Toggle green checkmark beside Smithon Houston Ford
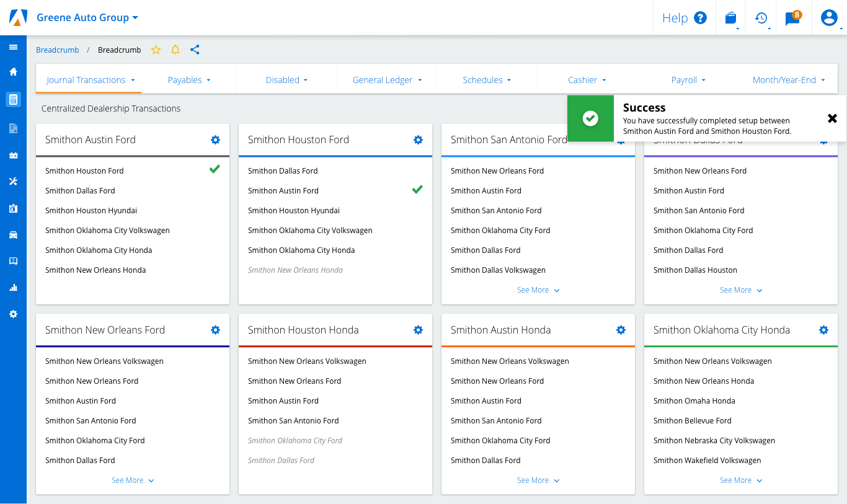The width and height of the screenshot is (847, 504). click(x=215, y=169)
